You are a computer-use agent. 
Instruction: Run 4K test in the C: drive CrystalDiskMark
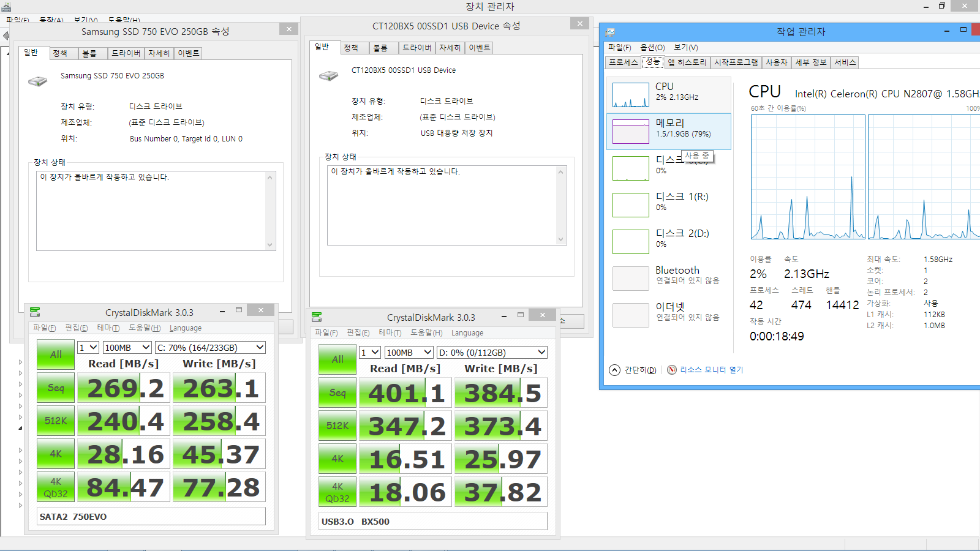56,454
